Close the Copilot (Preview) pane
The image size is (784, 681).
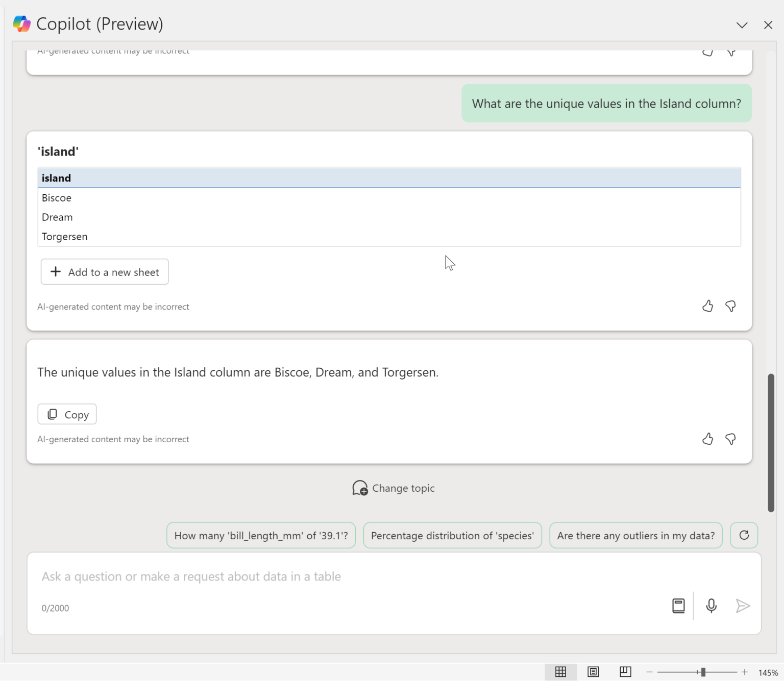768,25
